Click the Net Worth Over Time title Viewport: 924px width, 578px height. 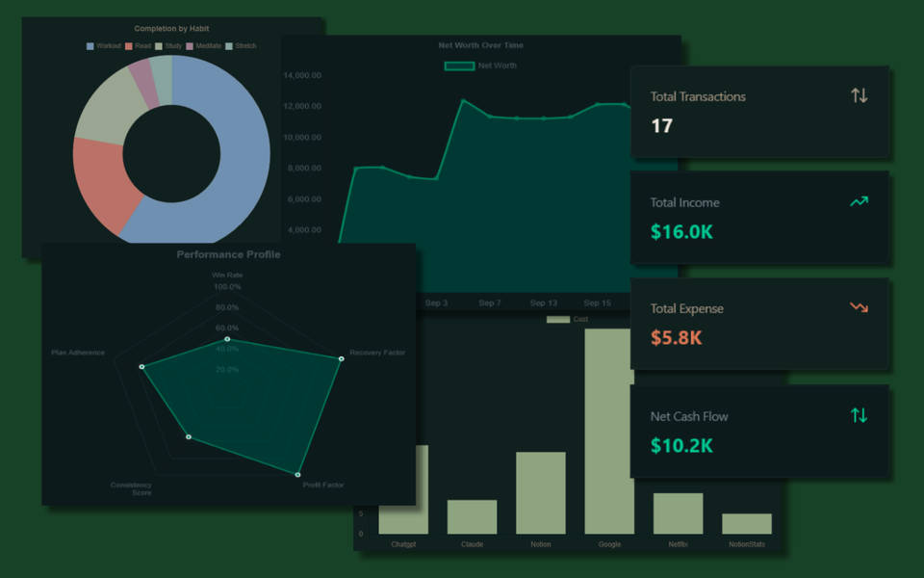481,45
